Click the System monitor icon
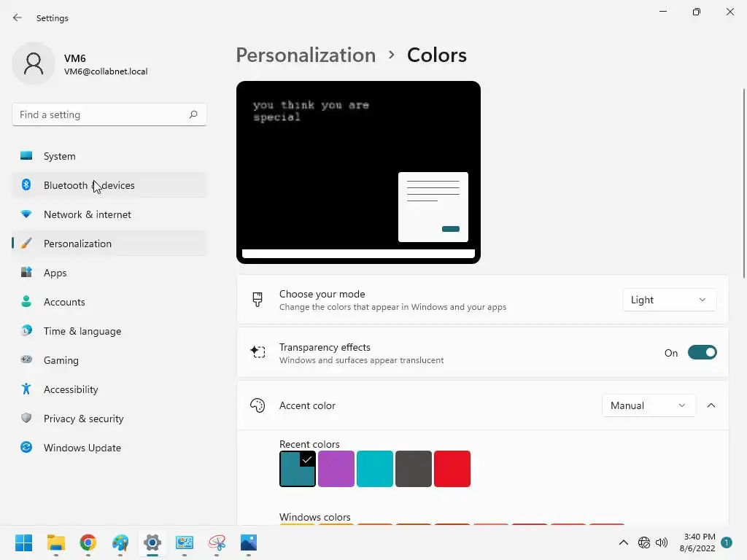Image resolution: width=747 pixels, height=560 pixels. pos(26,156)
